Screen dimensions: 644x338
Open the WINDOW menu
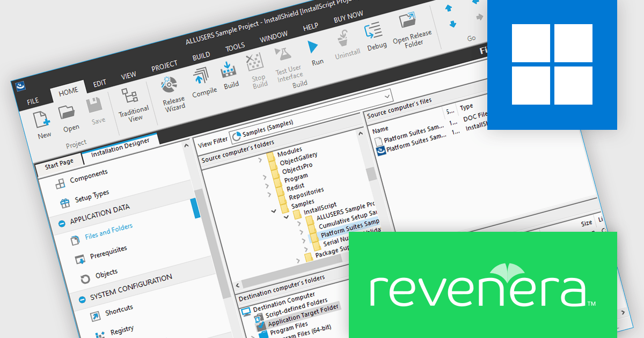[274, 38]
